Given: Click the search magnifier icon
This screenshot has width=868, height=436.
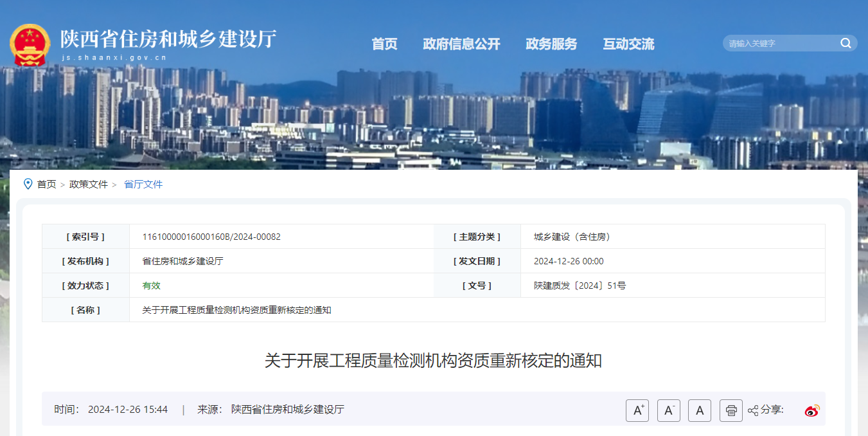Looking at the screenshot, I should [846, 43].
